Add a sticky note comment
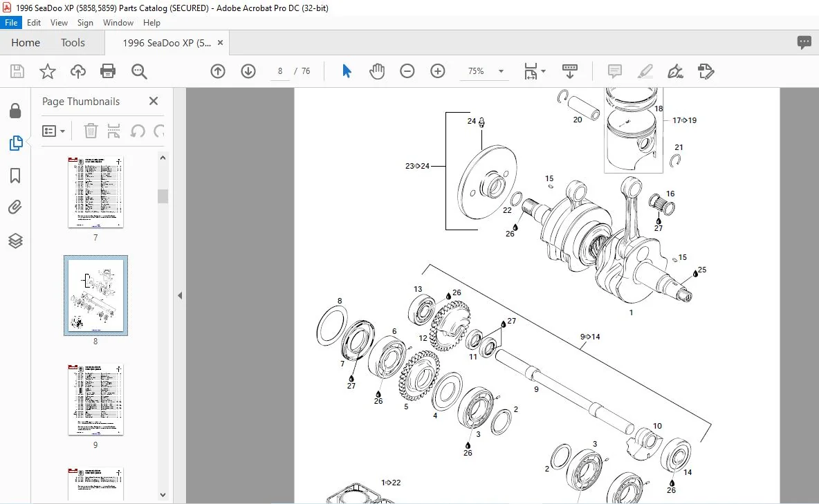Viewport: 819px width, 504px height. click(615, 71)
